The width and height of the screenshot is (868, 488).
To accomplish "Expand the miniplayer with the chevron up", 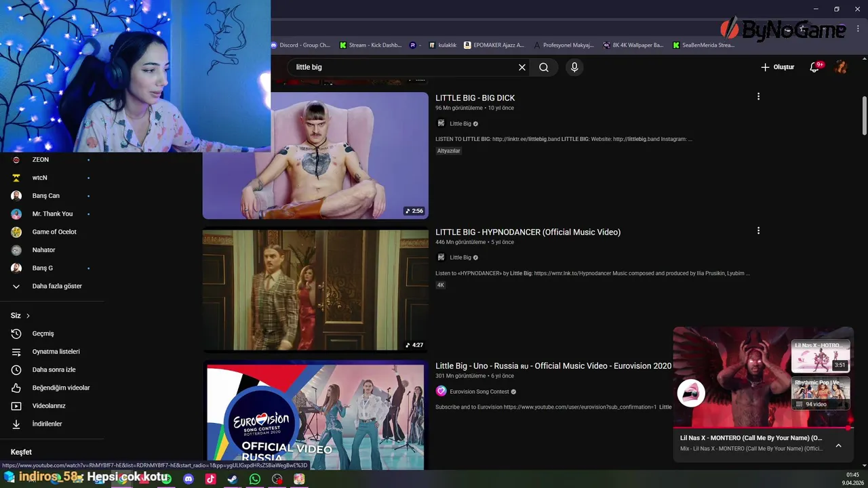I will click(x=838, y=445).
